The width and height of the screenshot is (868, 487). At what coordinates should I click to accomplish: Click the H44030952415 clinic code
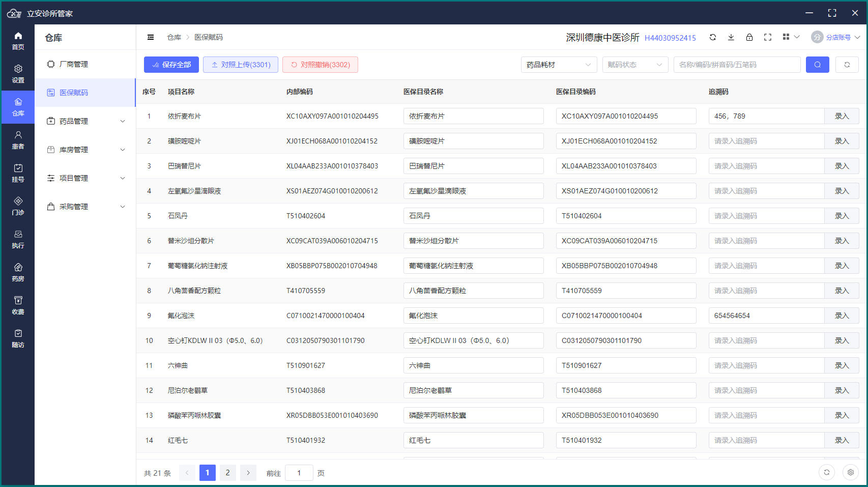point(670,38)
